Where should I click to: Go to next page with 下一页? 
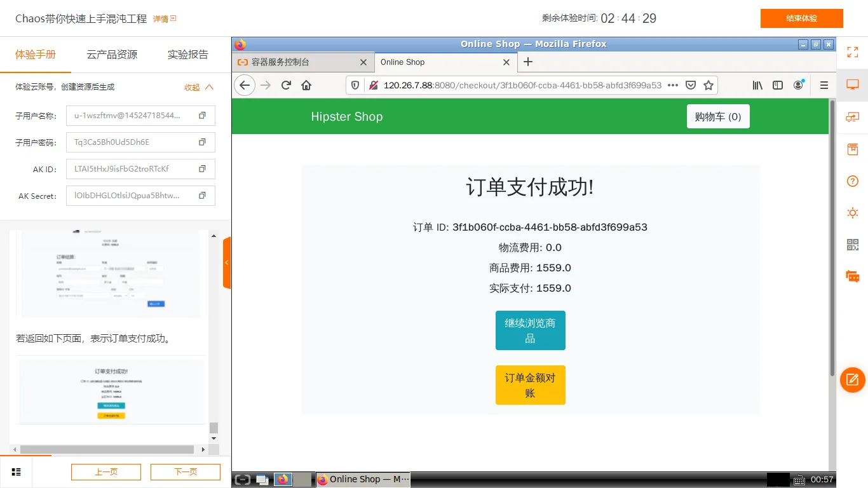tap(186, 472)
